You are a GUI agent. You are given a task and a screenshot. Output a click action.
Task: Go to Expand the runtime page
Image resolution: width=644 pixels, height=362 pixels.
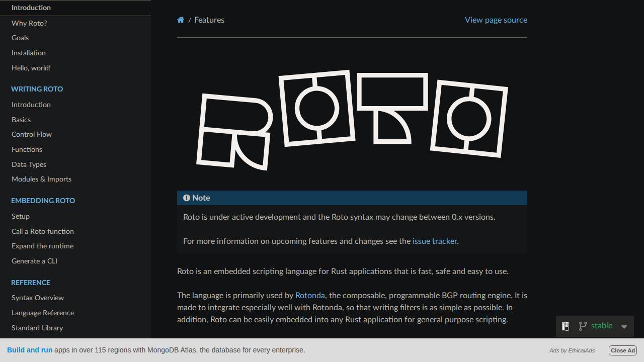[75, 246]
